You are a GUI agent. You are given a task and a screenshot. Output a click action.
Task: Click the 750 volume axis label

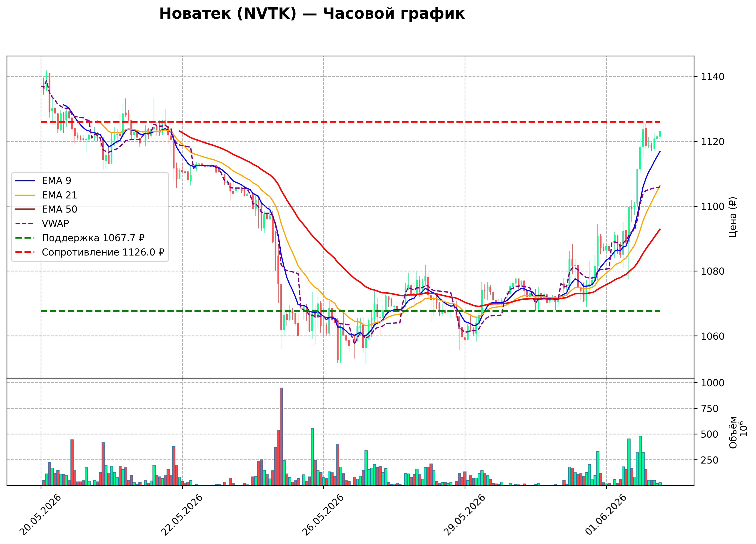coord(710,409)
